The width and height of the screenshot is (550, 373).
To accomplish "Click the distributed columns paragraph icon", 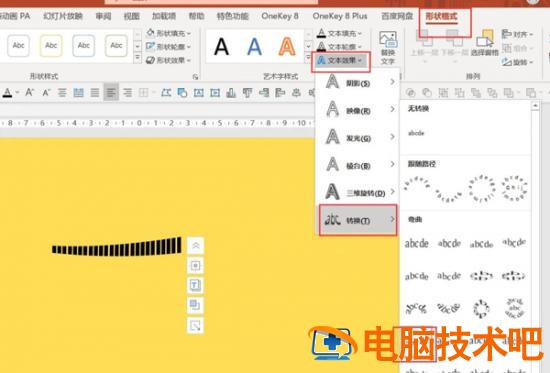I will (x=79, y=93).
